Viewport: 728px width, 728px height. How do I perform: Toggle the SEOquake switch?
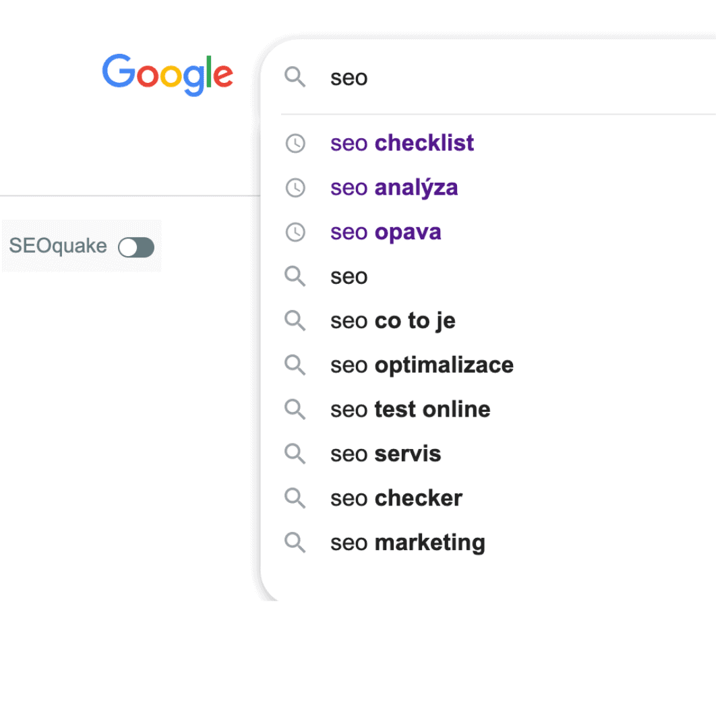pos(136,247)
